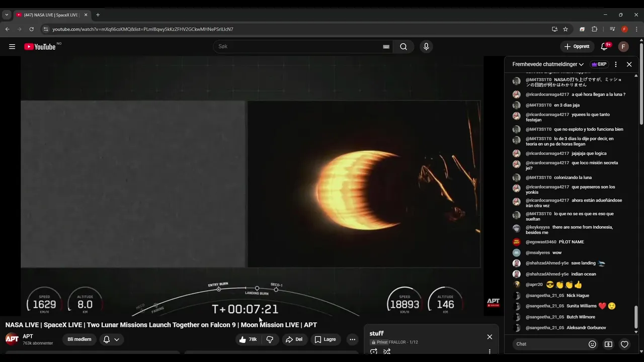This screenshot has height=362, width=644.
Task: Open the YouTube guide hamburger menu
Action: [x=12, y=47]
